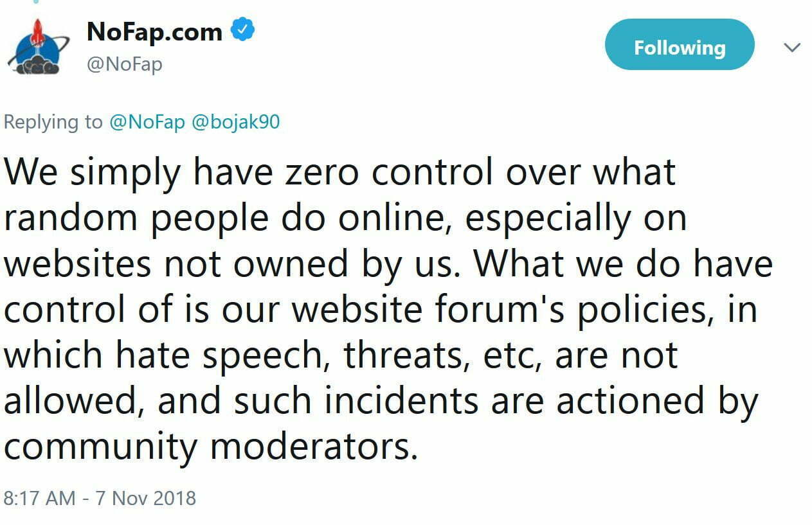This screenshot has height=525, width=812.
Task: Click the 'Replying to' label
Action: (x=53, y=122)
